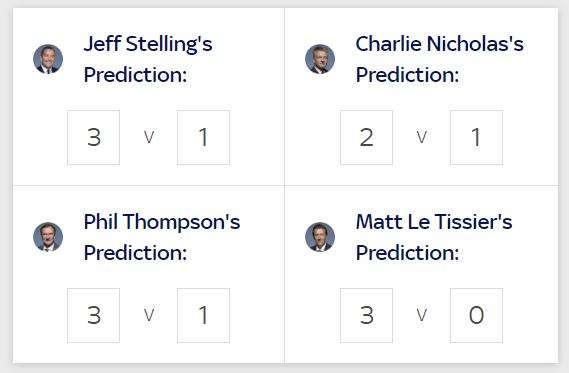Select Jeff Stelling's home score box showing 3
Viewport: 569px width, 373px height.
click(93, 138)
